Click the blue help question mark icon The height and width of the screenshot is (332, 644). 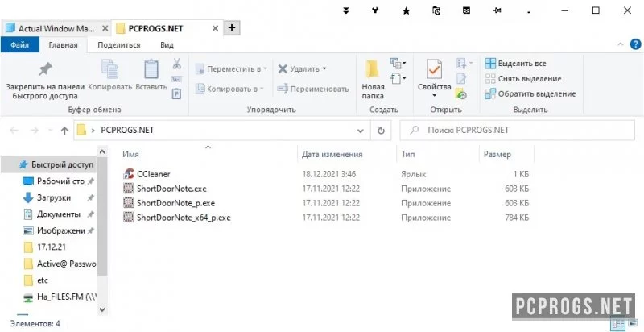[635, 44]
